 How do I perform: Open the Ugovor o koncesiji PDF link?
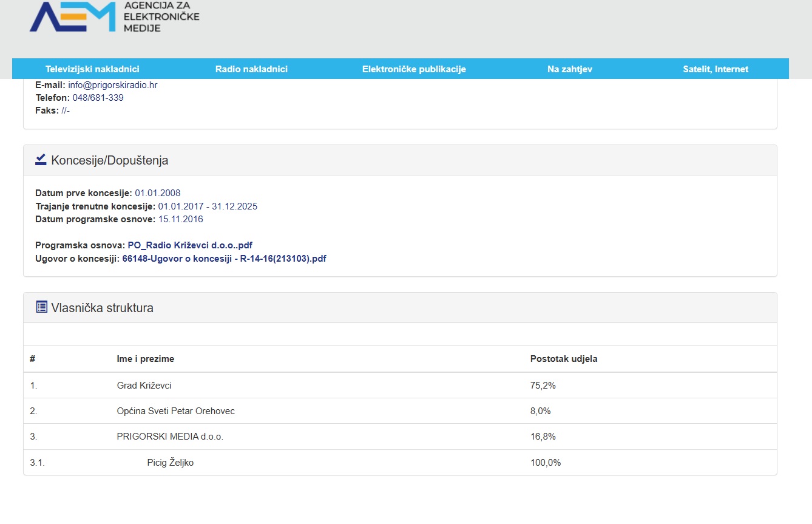tap(224, 259)
